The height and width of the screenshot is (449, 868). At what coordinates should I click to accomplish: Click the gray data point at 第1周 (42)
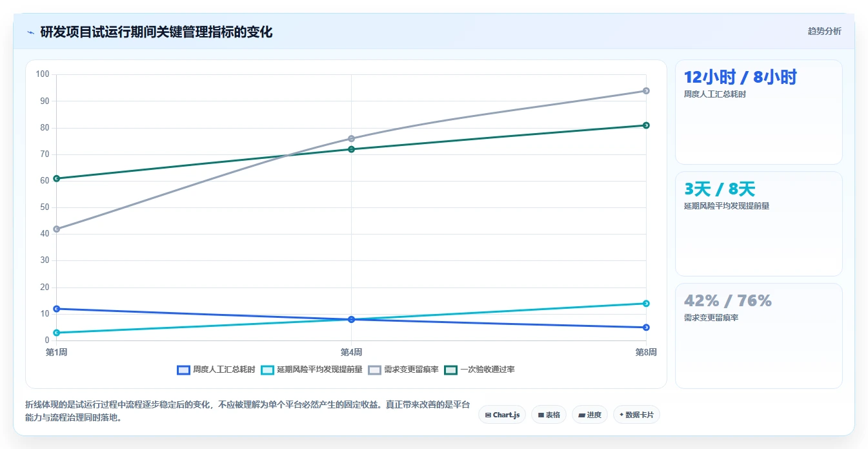point(57,229)
